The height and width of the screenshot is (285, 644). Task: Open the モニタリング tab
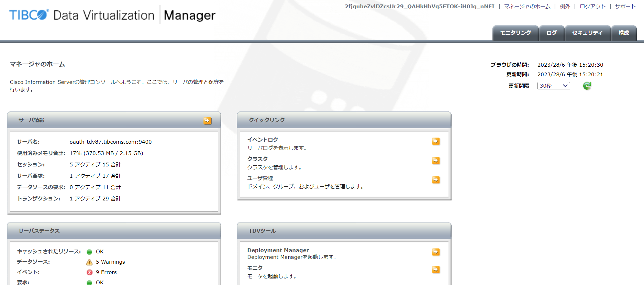[x=515, y=33]
